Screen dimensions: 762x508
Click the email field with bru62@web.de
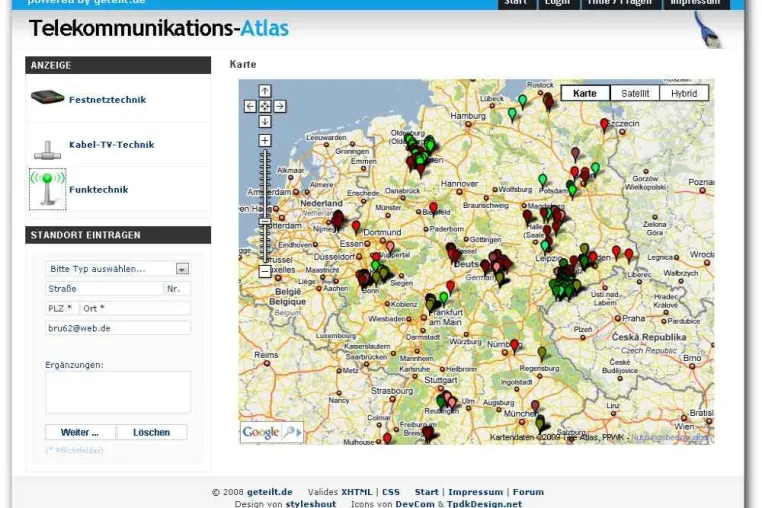tap(118, 328)
